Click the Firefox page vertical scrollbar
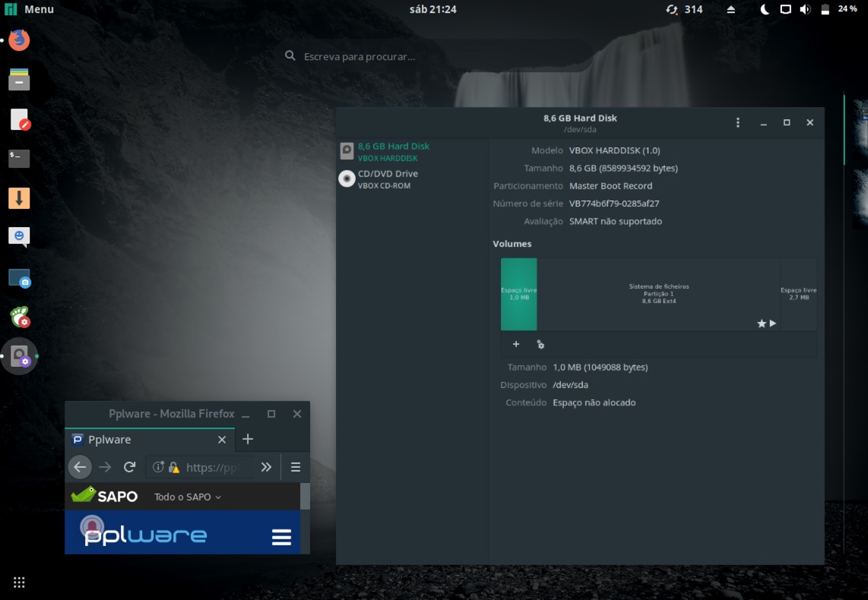The image size is (868, 600). (305, 496)
